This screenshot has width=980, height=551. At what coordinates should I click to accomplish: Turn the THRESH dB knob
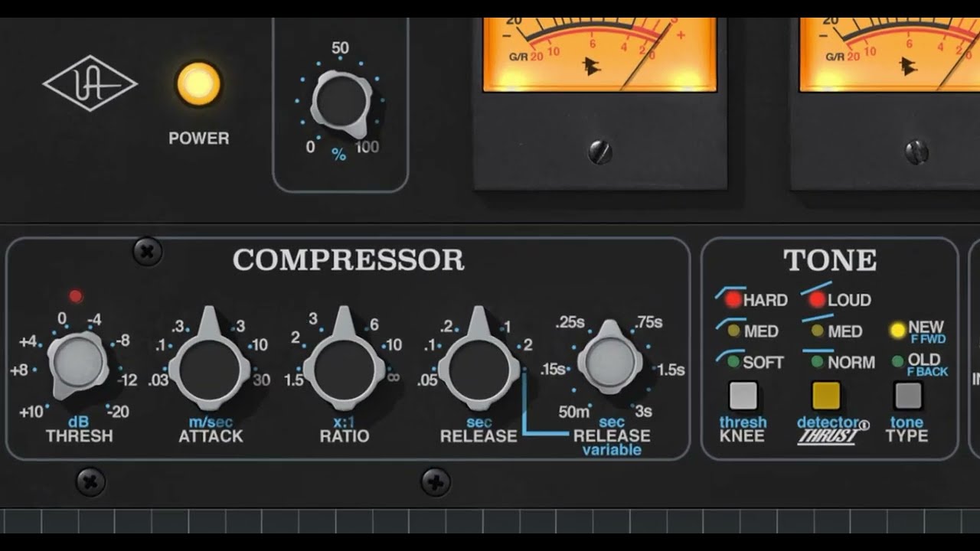point(77,363)
